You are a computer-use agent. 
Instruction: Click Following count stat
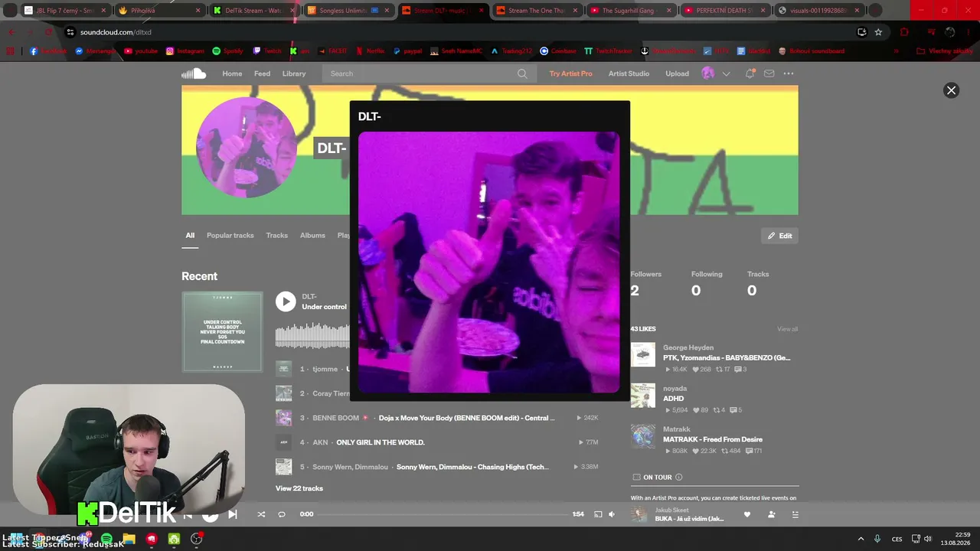click(x=707, y=284)
